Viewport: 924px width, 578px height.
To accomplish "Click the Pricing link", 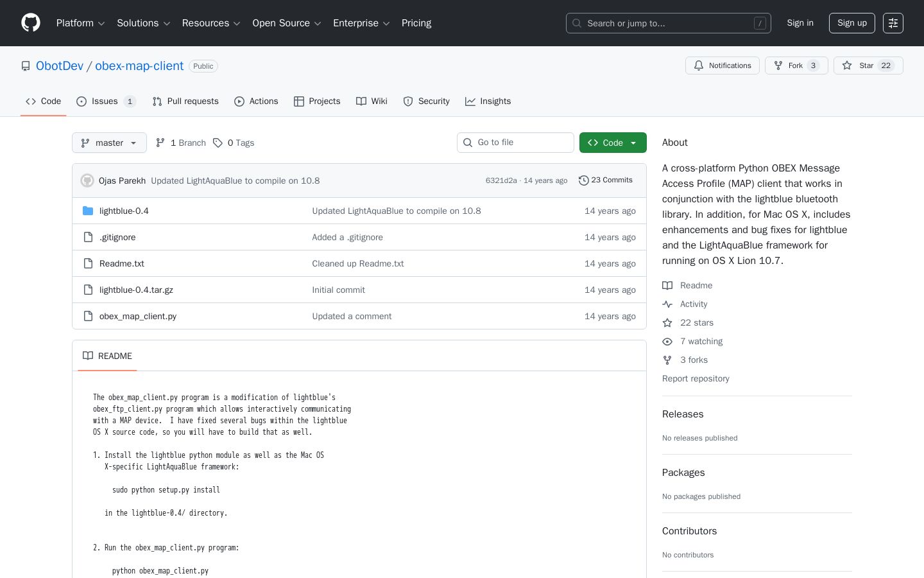I will coord(416,23).
